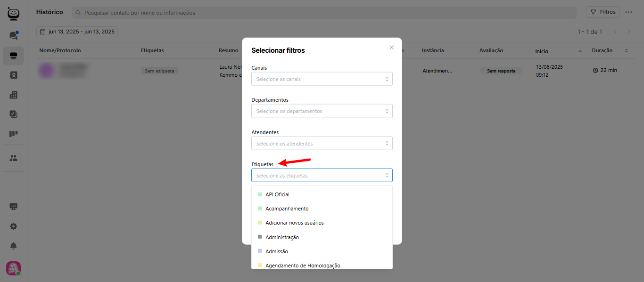Open the date range picker button
Image resolution: width=644 pixels, height=282 pixels.
pos(77,32)
